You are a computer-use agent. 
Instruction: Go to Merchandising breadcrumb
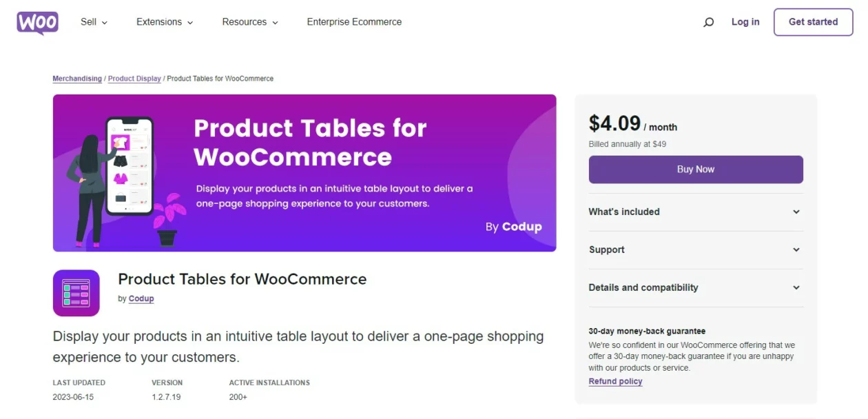[77, 79]
